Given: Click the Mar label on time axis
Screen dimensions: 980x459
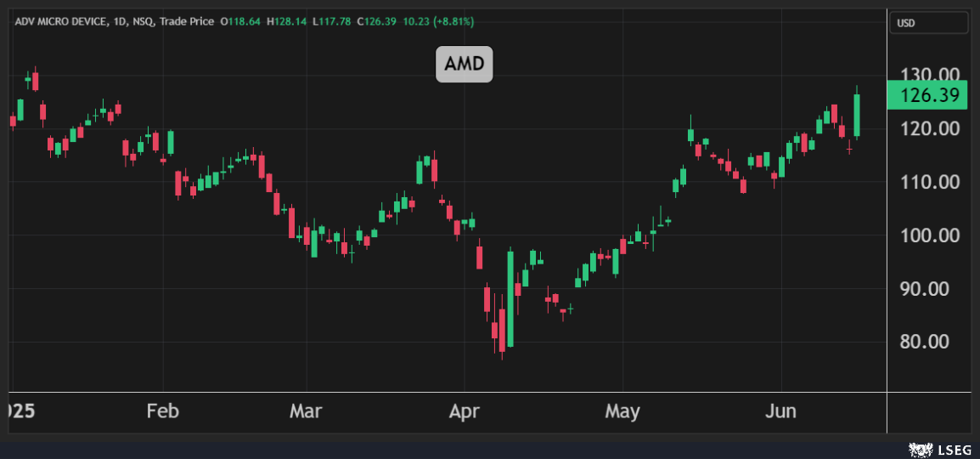Looking at the screenshot, I should (306, 411).
